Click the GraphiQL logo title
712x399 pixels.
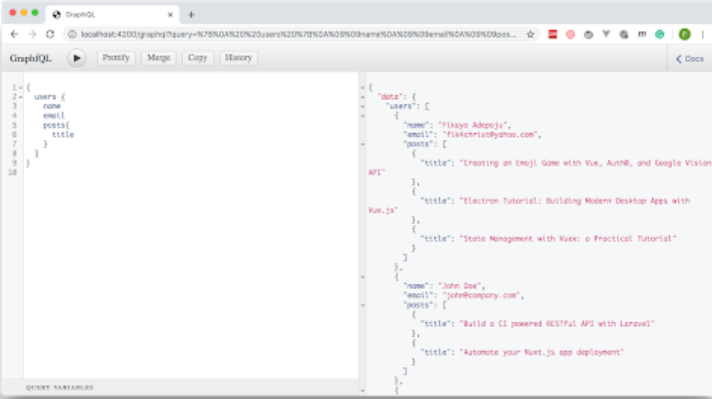coord(30,58)
